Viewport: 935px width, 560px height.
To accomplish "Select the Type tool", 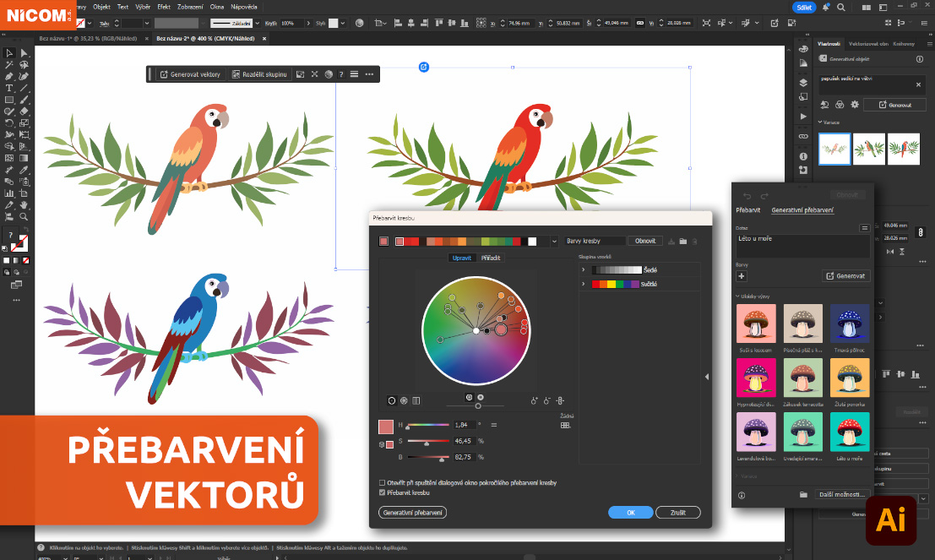I will click(x=9, y=88).
